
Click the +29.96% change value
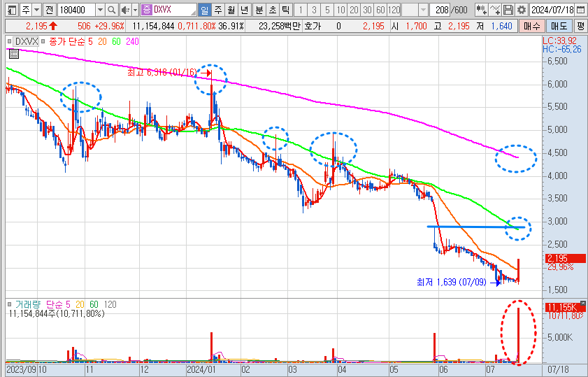point(110,27)
